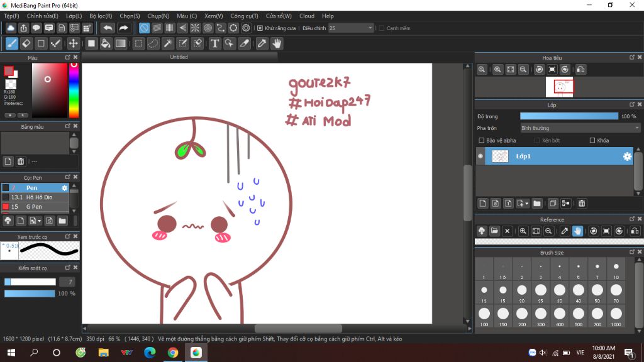Delete palette color with trash icon
This screenshot has width=644, height=362.
21,162
